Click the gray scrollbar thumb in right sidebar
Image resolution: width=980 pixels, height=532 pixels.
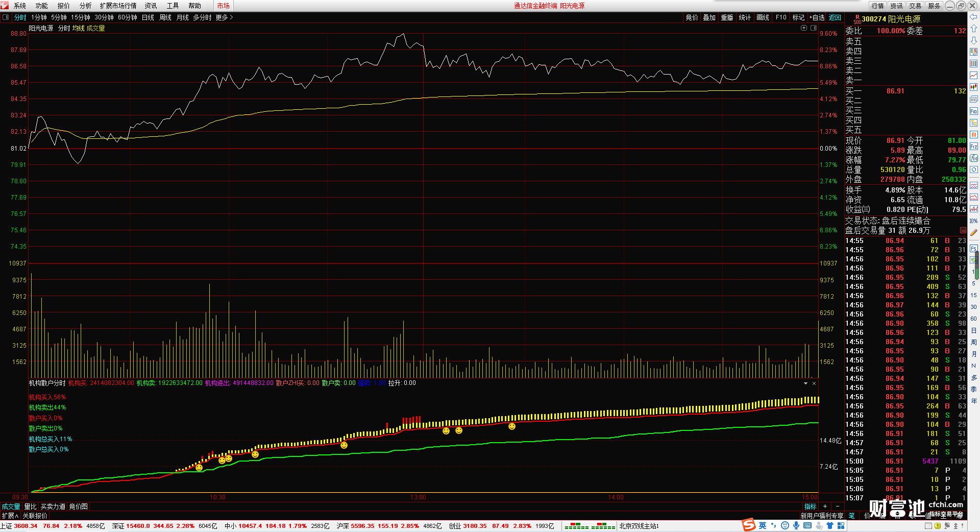[977, 265]
